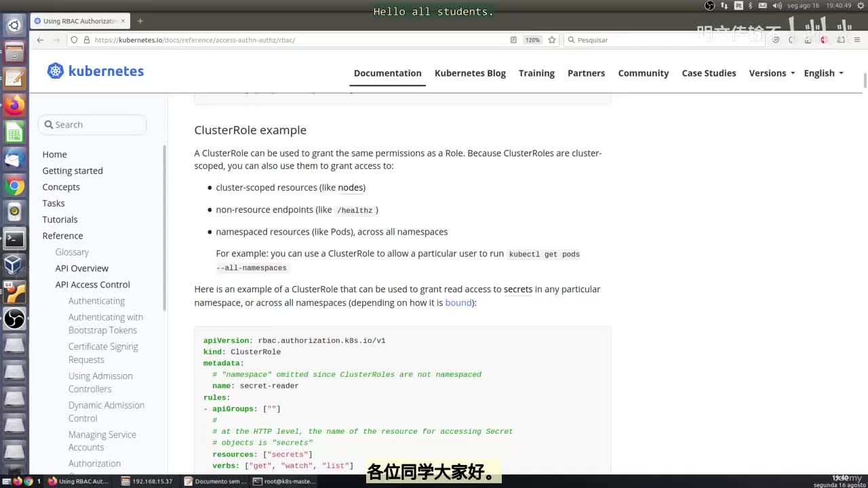Launch the text editor from the dock
Viewport: 868px width, 488px height.
pyautogui.click(x=14, y=79)
